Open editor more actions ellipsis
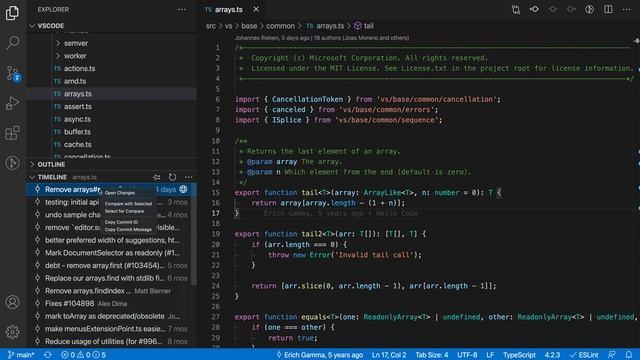The height and width of the screenshot is (360, 640). click(626, 9)
